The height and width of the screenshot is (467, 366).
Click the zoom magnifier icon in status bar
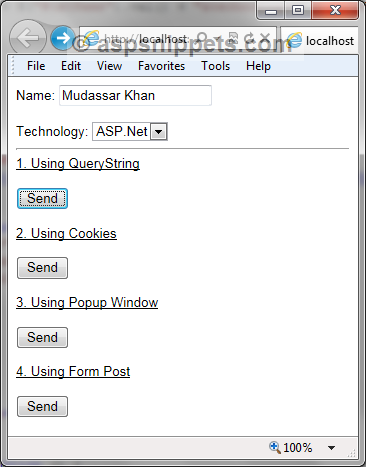[275, 447]
